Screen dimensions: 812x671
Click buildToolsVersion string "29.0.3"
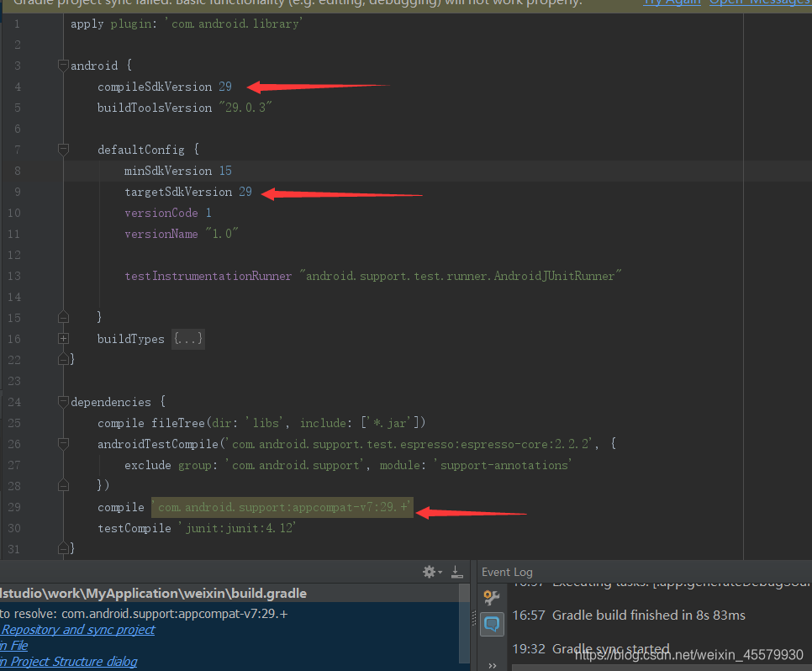point(245,108)
